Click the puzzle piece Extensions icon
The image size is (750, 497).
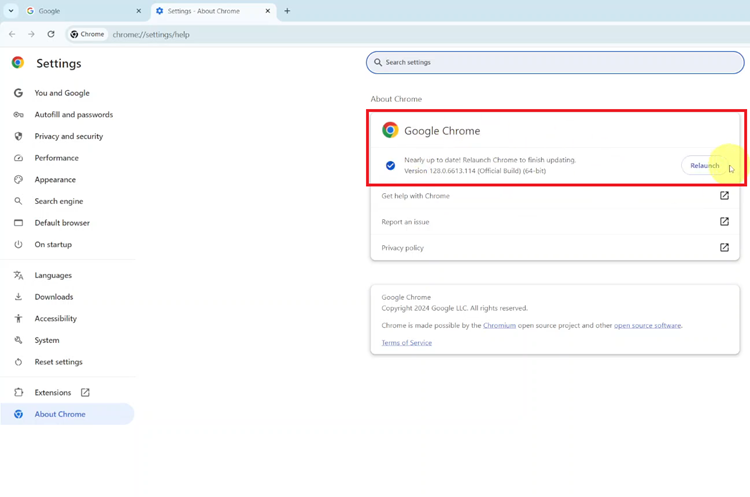[x=18, y=392]
